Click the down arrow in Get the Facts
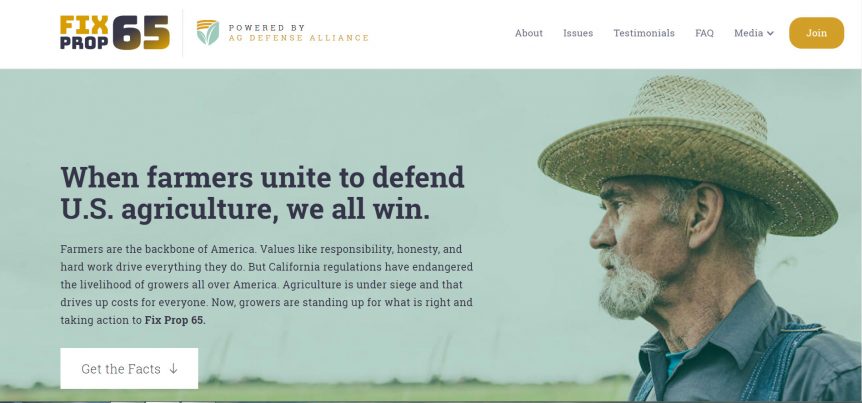This screenshot has width=862, height=403. [x=173, y=368]
